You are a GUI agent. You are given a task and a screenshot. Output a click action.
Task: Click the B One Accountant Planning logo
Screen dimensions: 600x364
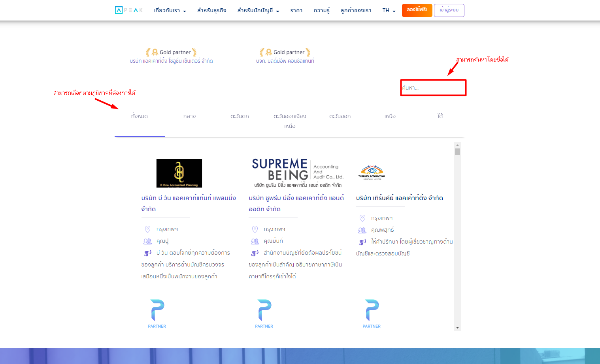coord(179,173)
